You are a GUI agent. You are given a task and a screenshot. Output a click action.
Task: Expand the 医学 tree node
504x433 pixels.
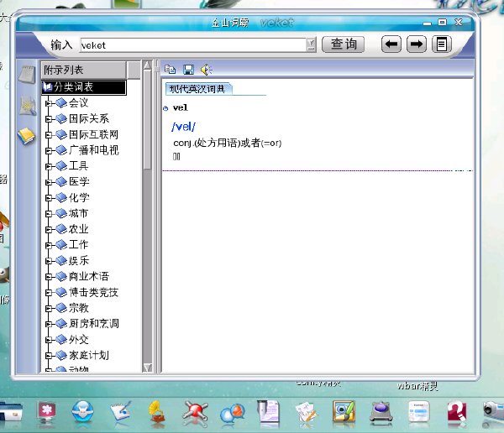(49, 182)
